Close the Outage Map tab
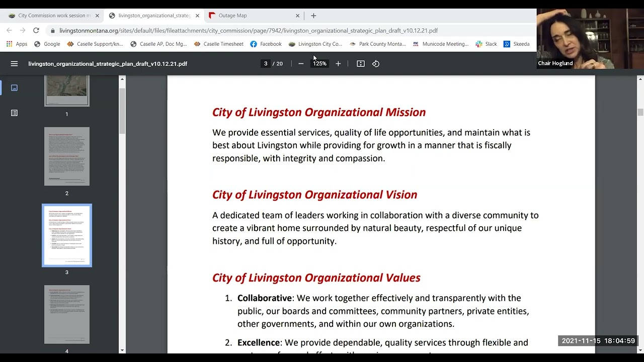Viewport: 644px width, 362px height. [297, 16]
